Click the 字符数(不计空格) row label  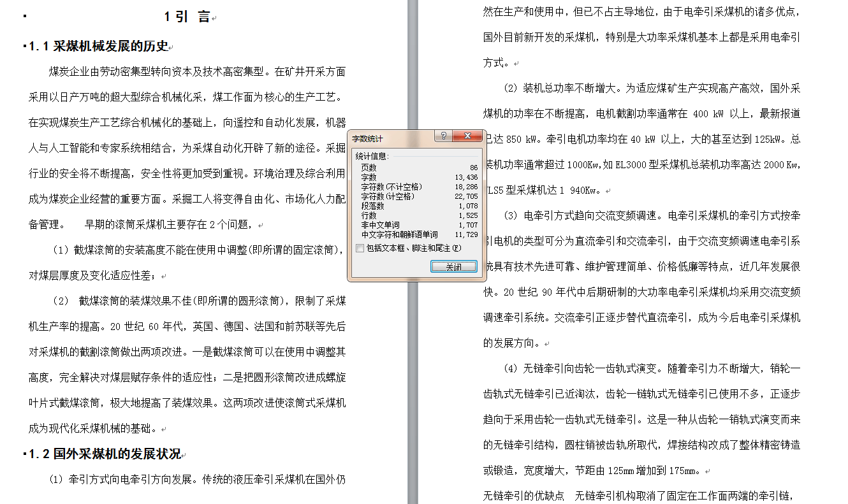391,187
